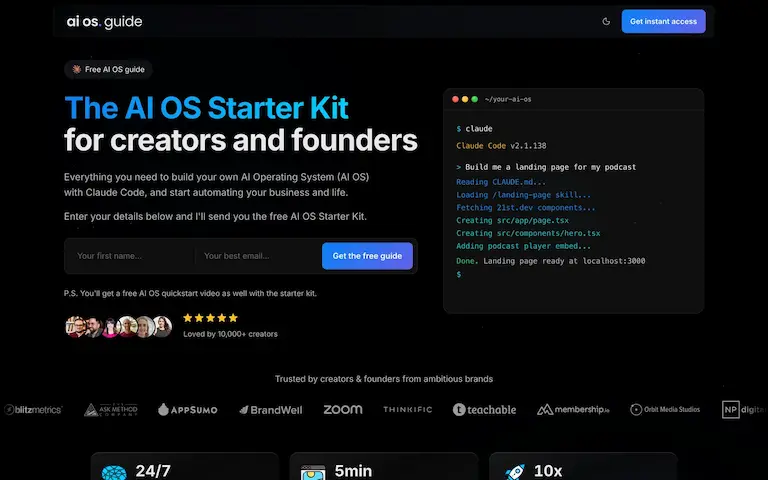Viewport: 768px width, 480px height.
Task: Click the rocket icon beside 10x
Action: [514, 472]
